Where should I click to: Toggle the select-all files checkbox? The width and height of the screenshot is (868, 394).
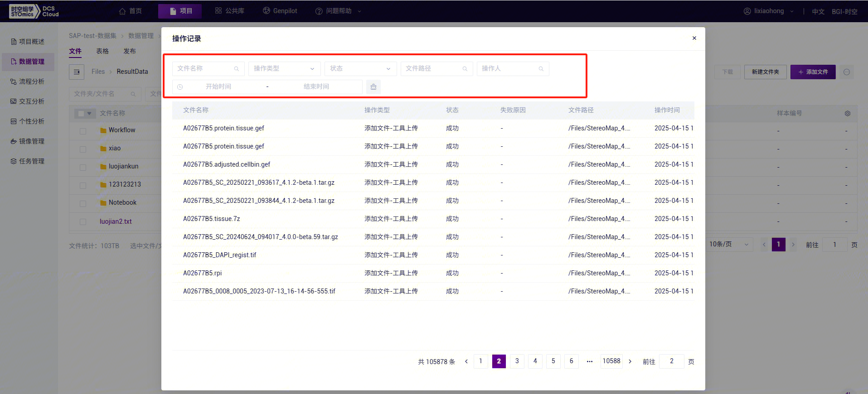click(x=81, y=113)
